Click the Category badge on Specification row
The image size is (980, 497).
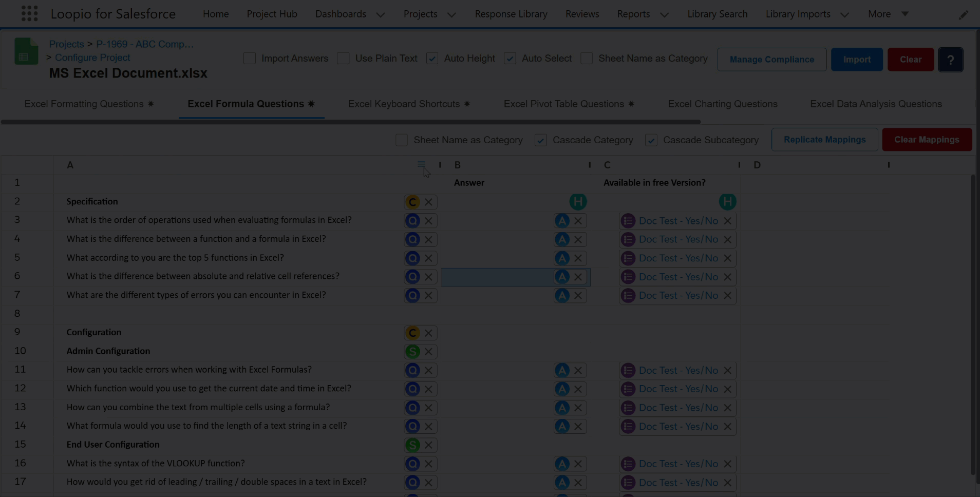click(x=412, y=202)
